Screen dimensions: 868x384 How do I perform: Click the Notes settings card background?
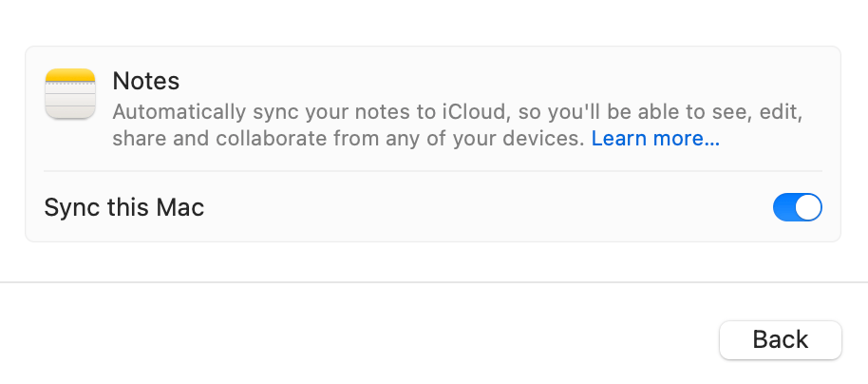tap(433, 144)
